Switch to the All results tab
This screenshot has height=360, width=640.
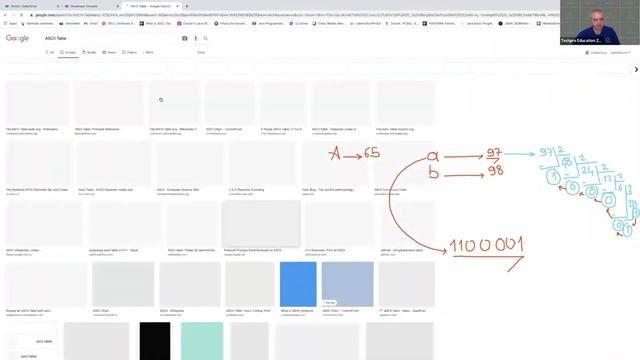(x=49, y=52)
